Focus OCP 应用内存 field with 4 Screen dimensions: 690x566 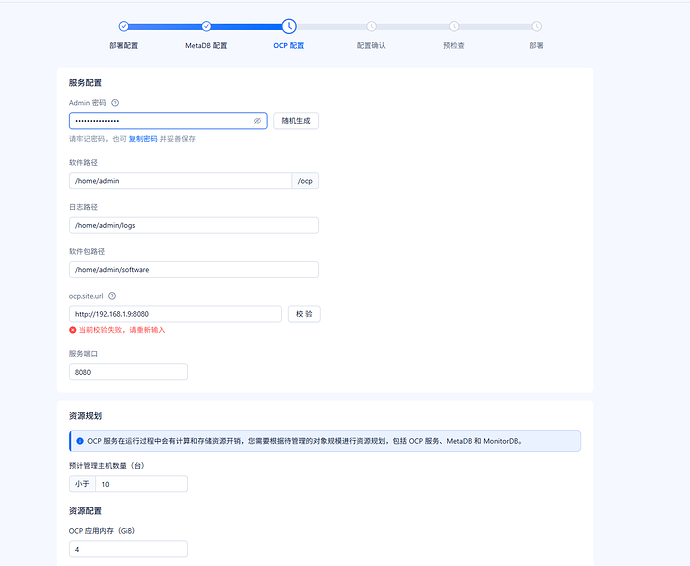pyautogui.click(x=128, y=549)
